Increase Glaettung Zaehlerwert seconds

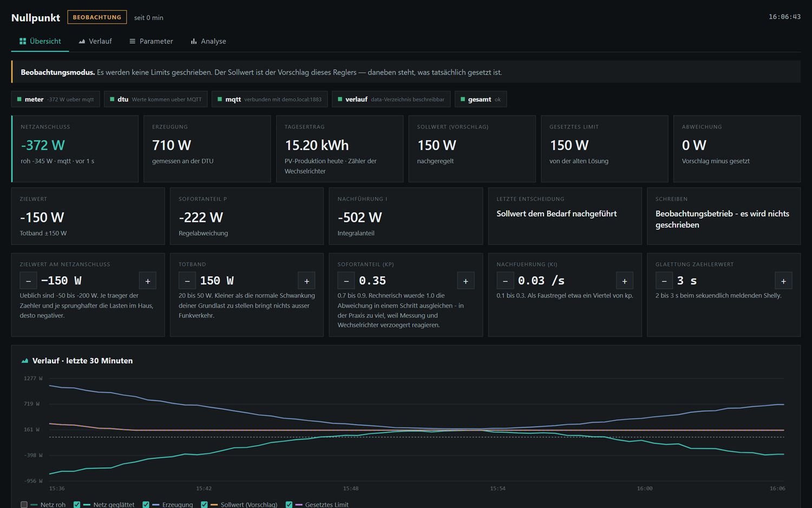tap(783, 281)
